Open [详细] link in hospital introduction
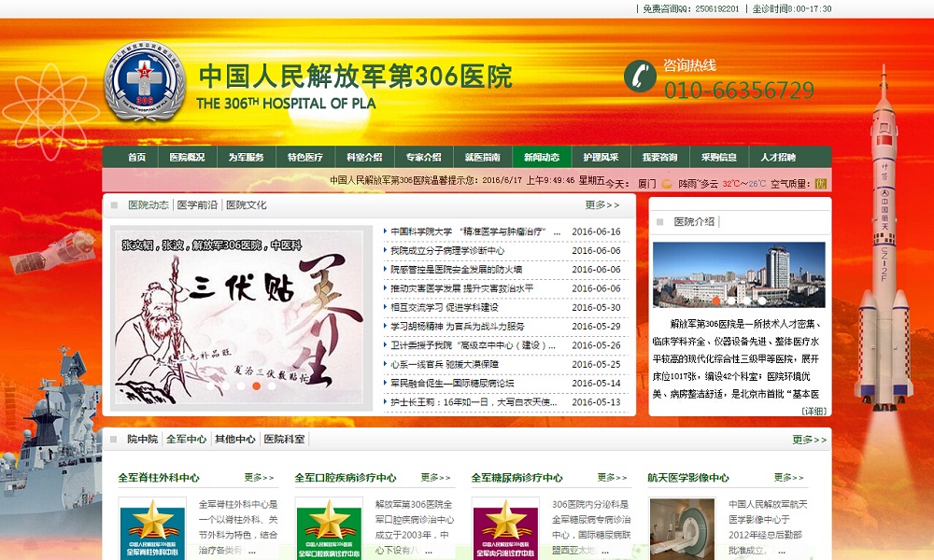This screenshot has width=934, height=560. (814, 411)
